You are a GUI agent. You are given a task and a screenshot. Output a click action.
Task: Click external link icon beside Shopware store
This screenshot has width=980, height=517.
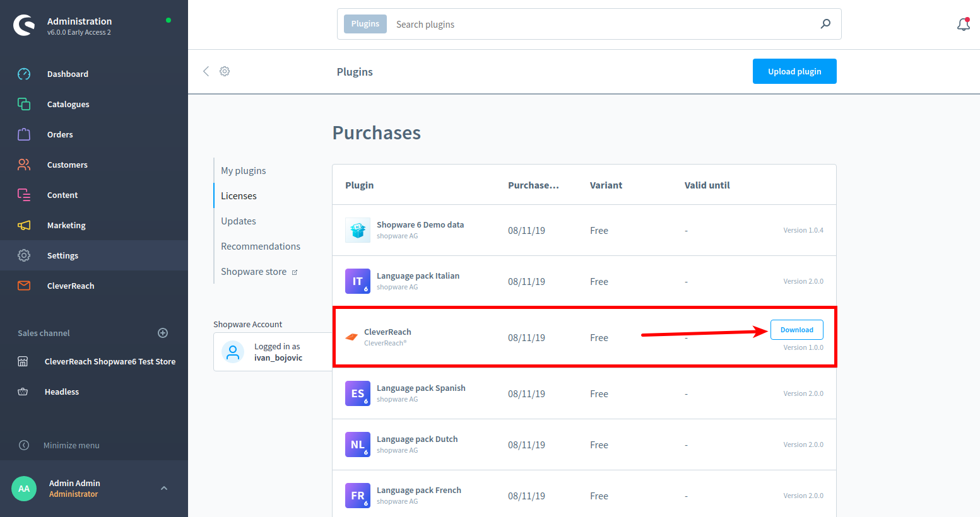pos(295,272)
